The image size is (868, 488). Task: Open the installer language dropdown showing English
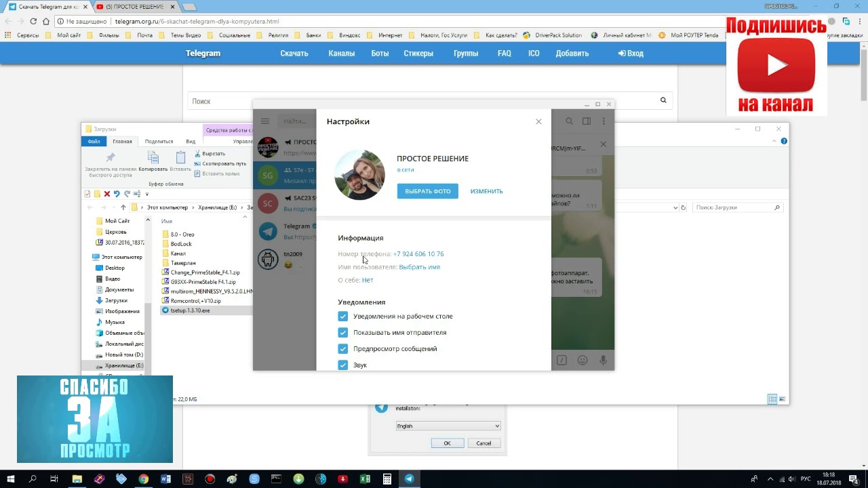coord(448,426)
